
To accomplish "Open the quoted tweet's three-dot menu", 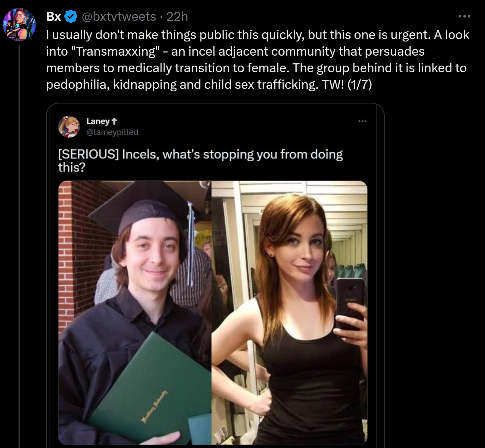I will point(362,121).
